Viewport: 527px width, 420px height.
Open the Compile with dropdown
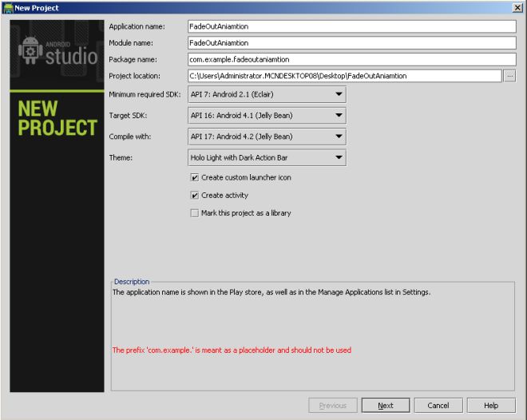[x=267, y=137]
